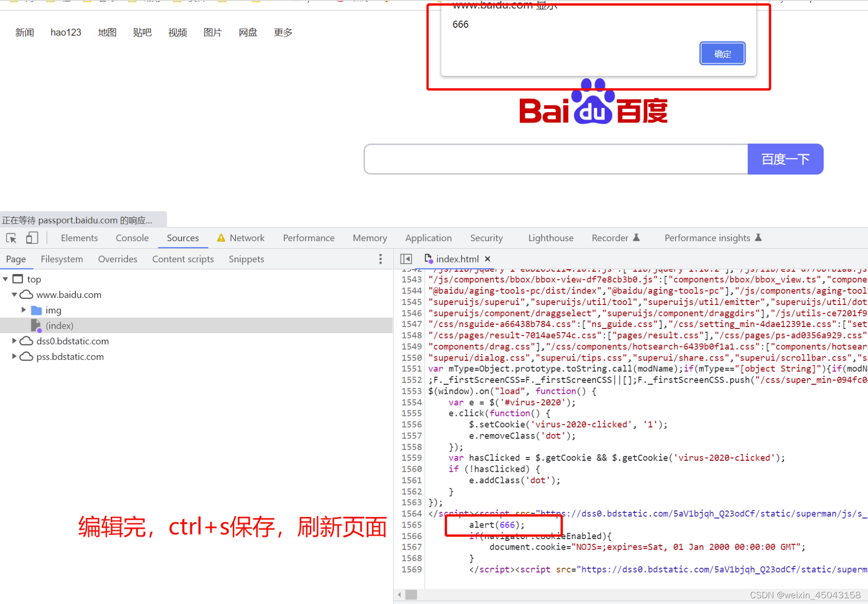The width and height of the screenshot is (868, 604).
Task: Expand the pss.bdstatic.com node
Action: click(14, 357)
